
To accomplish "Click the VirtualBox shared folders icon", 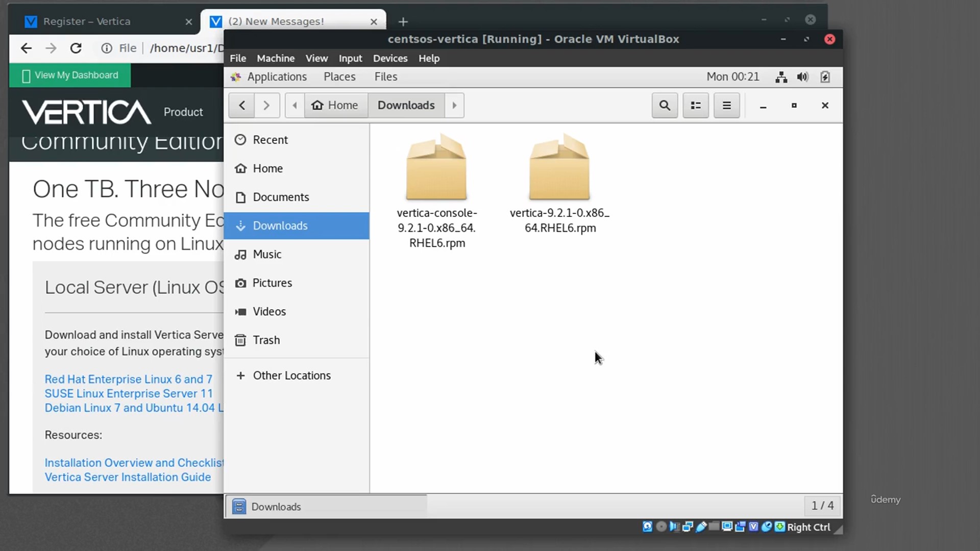I will (714, 526).
